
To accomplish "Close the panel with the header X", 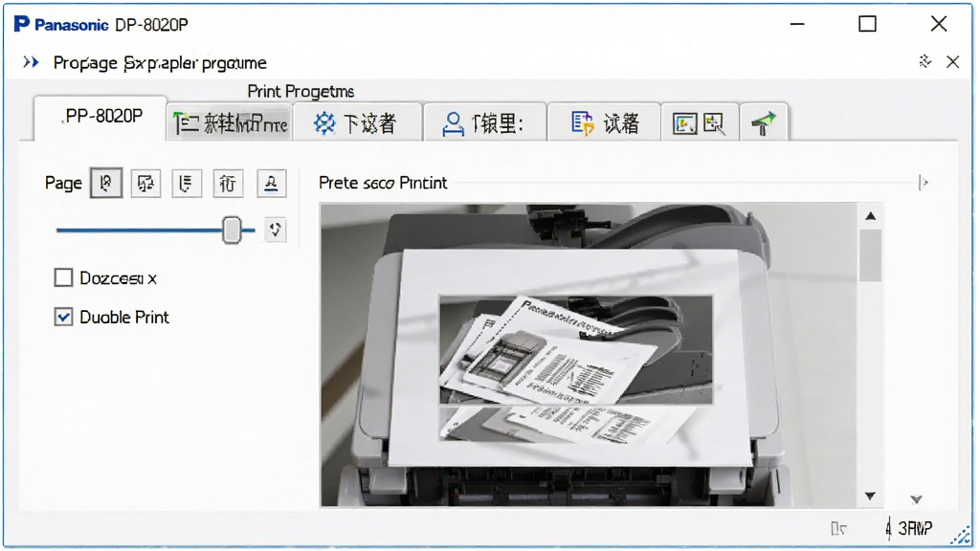I will (952, 62).
